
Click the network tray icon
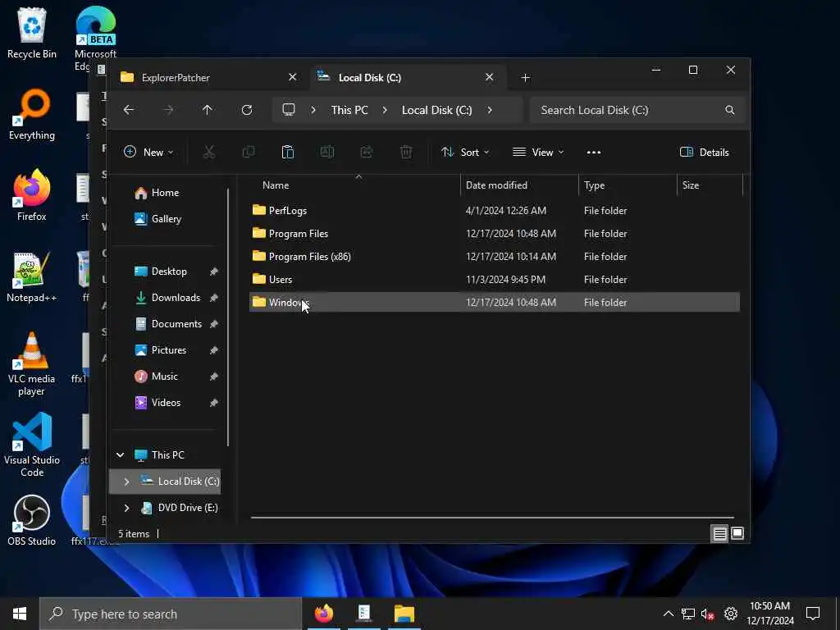pos(688,614)
